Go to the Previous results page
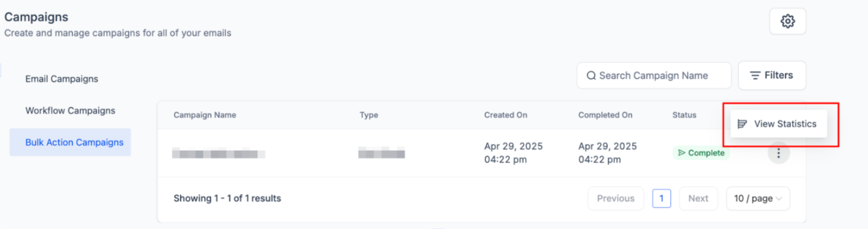868x229 pixels. pos(616,198)
